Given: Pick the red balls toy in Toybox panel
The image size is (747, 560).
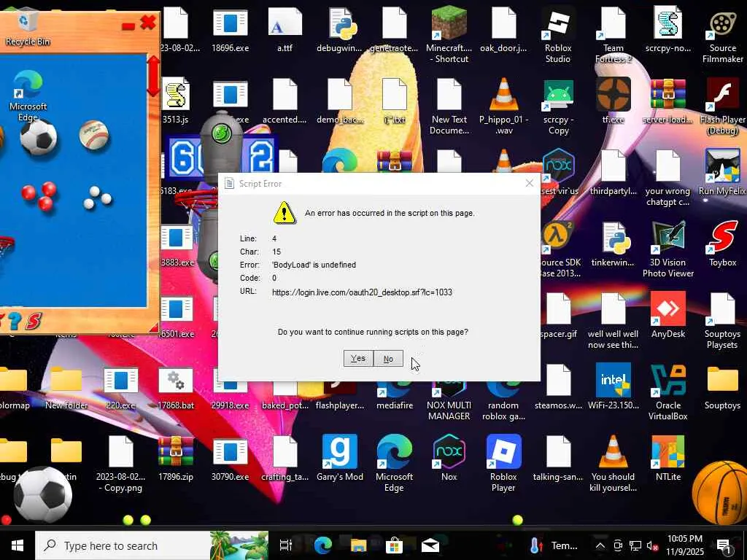Looking at the screenshot, I should [x=39, y=195].
